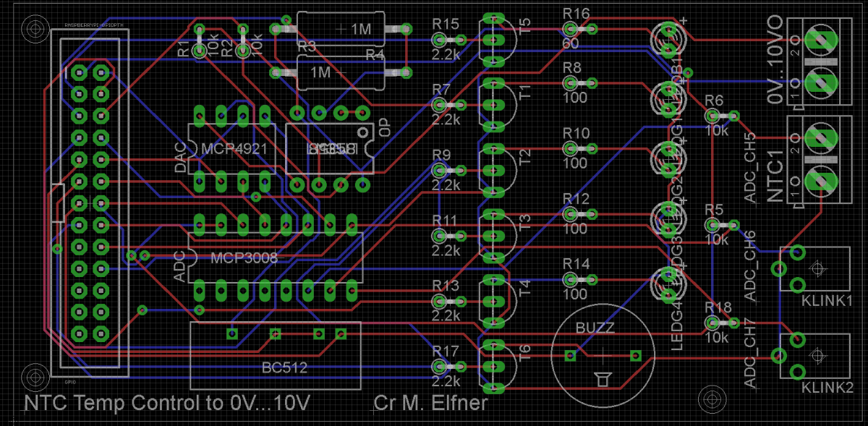Viewport: 868px width, 426px height.
Task: Click the ADC_CH7 silkscreen text
Action: (x=751, y=354)
